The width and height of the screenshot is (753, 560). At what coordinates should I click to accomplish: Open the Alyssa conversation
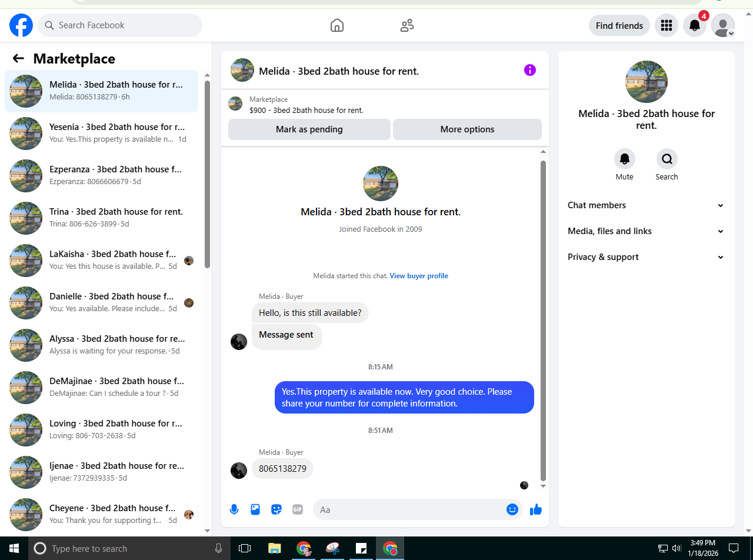point(101,345)
